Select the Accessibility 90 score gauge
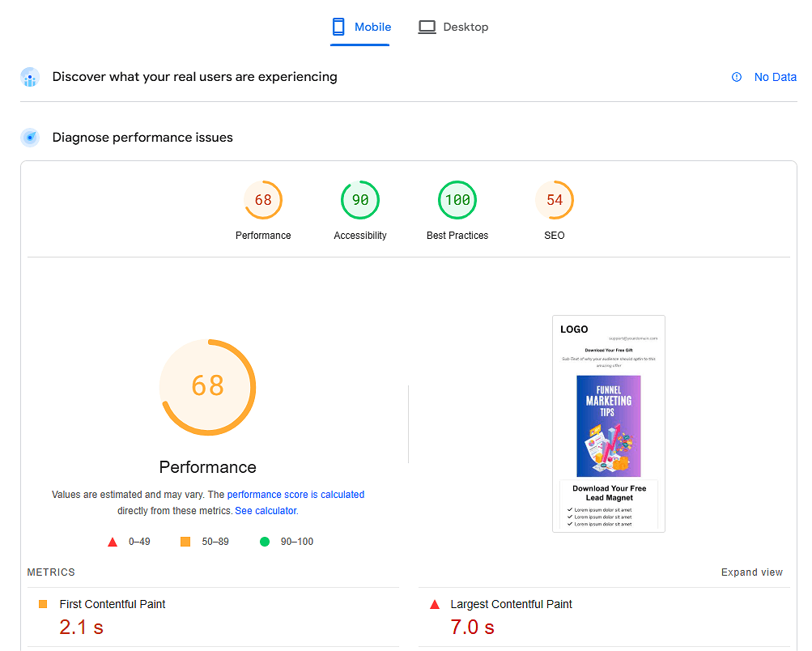The image size is (812, 651). point(360,200)
